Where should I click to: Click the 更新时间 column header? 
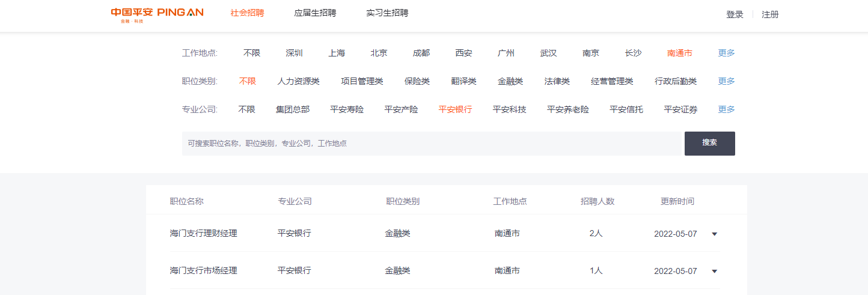coord(677,201)
